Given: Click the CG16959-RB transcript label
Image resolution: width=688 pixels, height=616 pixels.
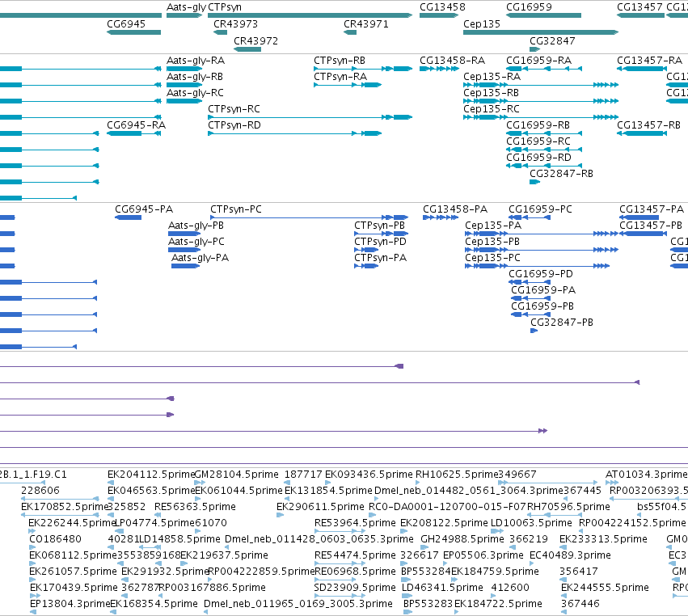Looking at the screenshot, I should tap(538, 125).
